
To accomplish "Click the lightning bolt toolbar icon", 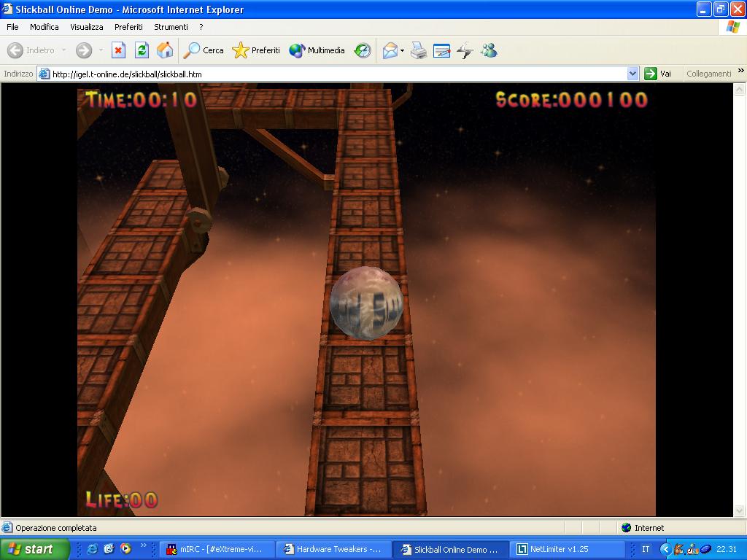I will click(x=465, y=50).
